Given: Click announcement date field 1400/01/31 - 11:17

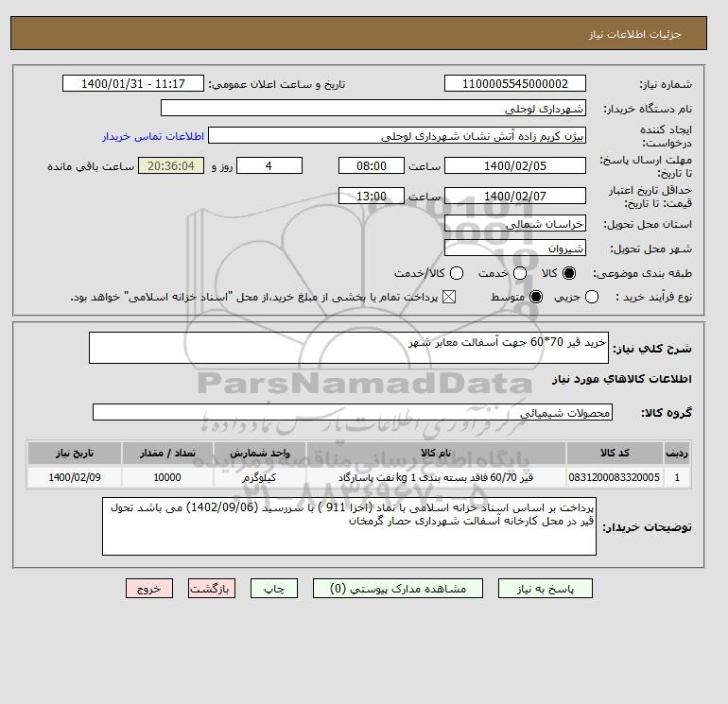Looking at the screenshot, I should [133, 83].
